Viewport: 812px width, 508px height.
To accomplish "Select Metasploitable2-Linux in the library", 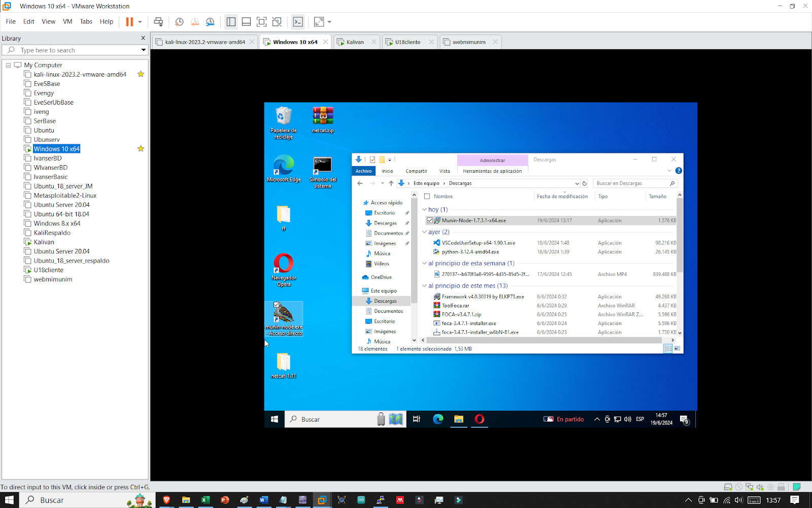I will tap(65, 196).
